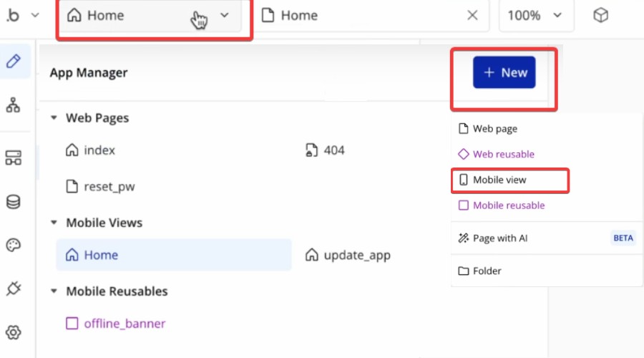
Task: Click the home icon beside index
Action: (x=72, y=150)
